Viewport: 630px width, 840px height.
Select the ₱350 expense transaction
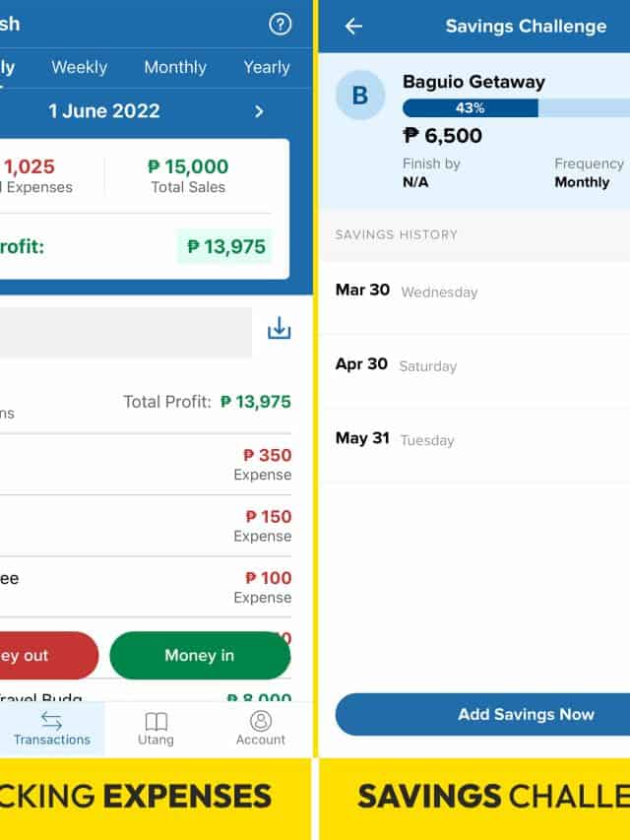[148, 464]
